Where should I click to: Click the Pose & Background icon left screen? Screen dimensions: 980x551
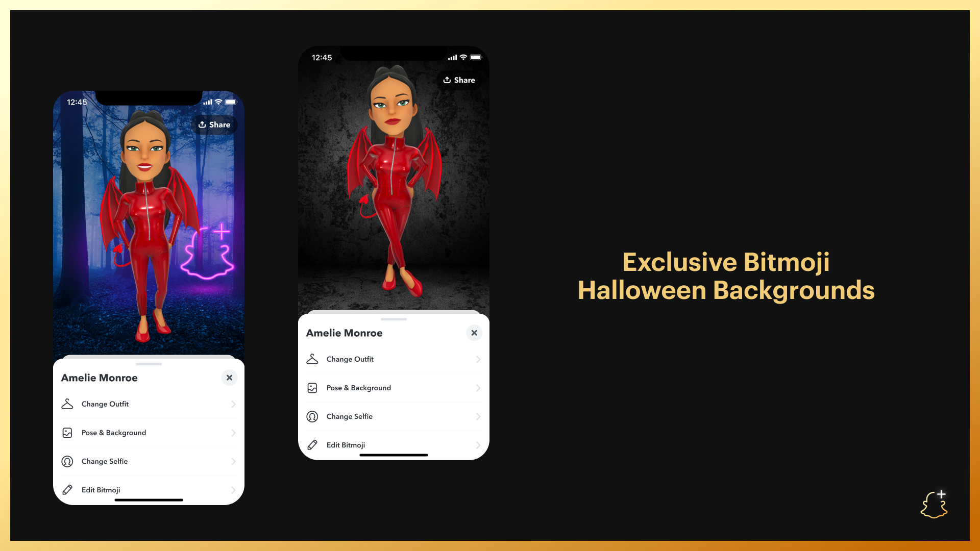(x=67, y=433)
